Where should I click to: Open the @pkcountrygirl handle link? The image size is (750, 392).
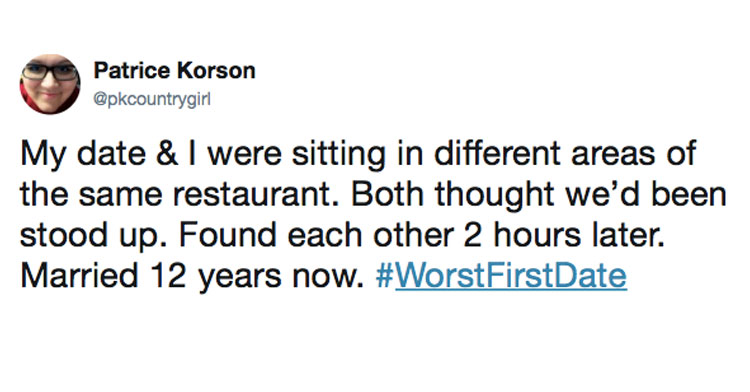[x=152, y=99]
